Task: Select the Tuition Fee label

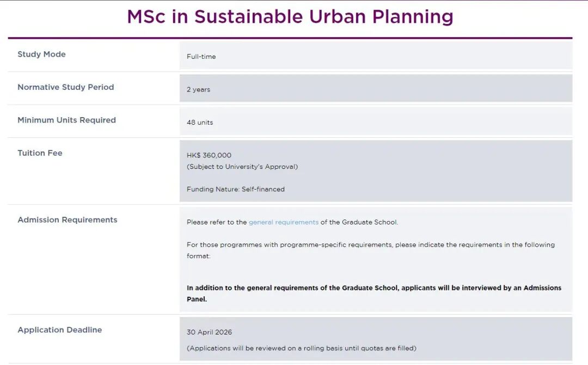Action: (40, 153)
